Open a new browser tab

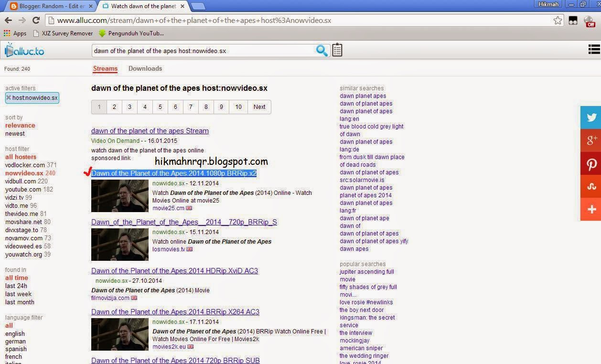click(x=198, y=6)
